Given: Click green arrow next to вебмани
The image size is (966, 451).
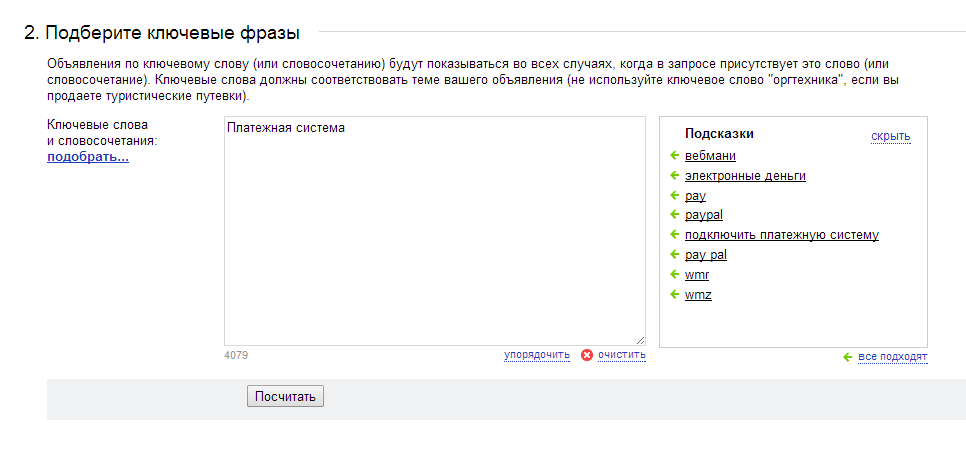Looking at the screenshot, I should click(x=675, y=156).
